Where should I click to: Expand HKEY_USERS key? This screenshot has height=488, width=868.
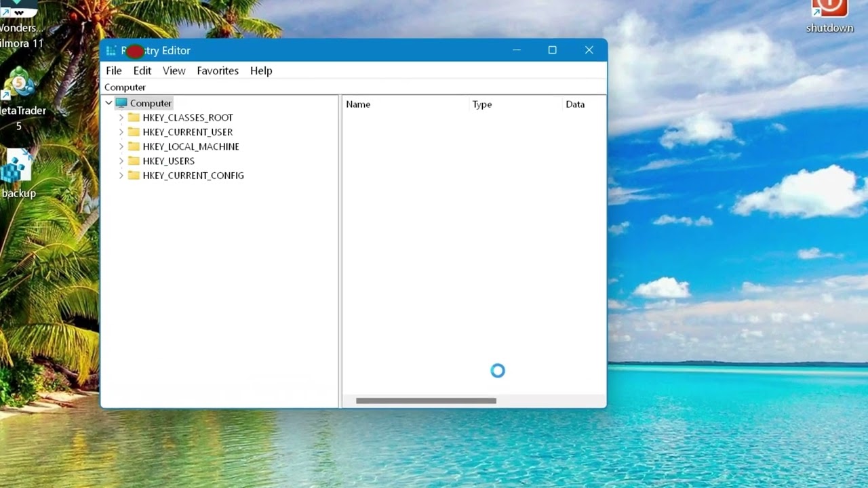121,161
